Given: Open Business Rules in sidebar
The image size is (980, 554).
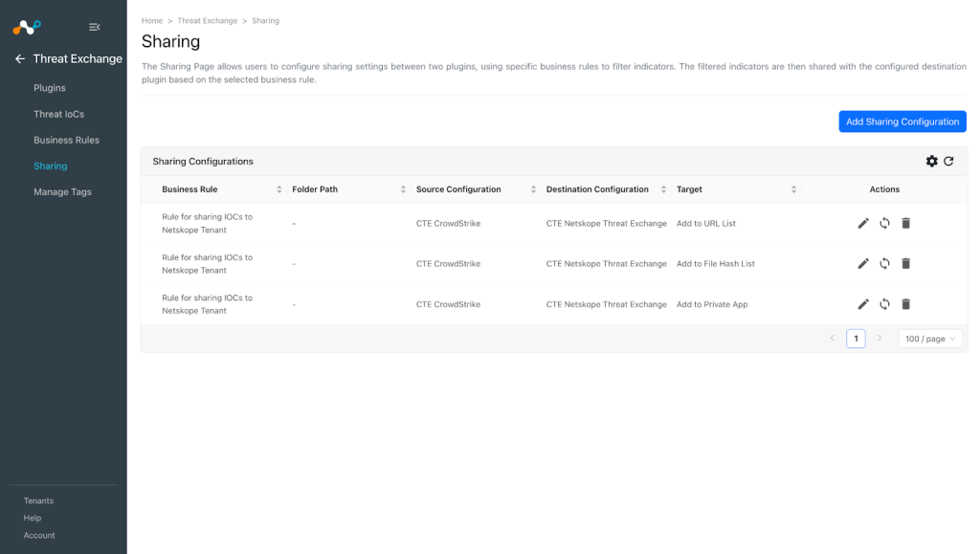Looking at the screenshot, I should [x=66, y=140].
